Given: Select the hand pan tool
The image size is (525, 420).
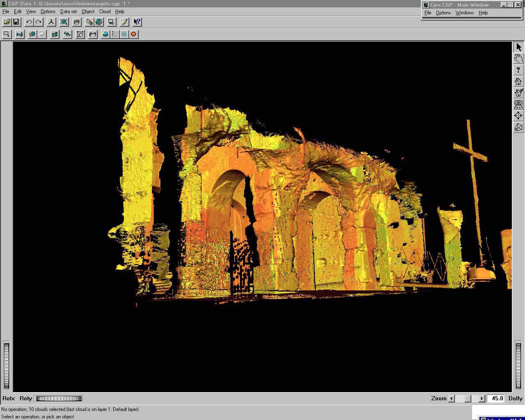Looking at the screenshot, I should [x=518, y=59].
